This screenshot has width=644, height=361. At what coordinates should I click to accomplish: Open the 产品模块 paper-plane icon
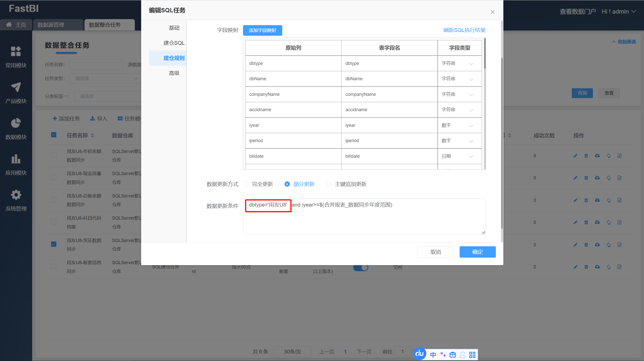[x=16, y=87]
